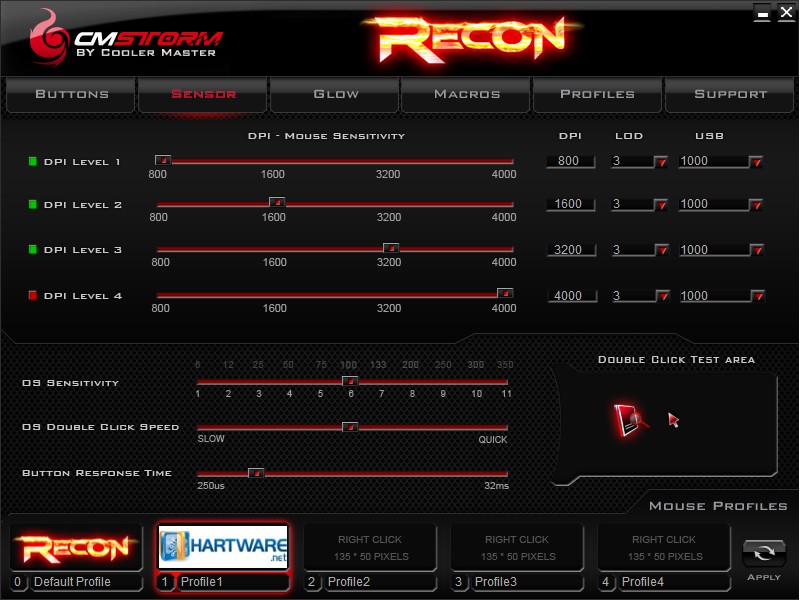
Task: Click the DPI Level 3 slider handle
Action: point(391,248)
